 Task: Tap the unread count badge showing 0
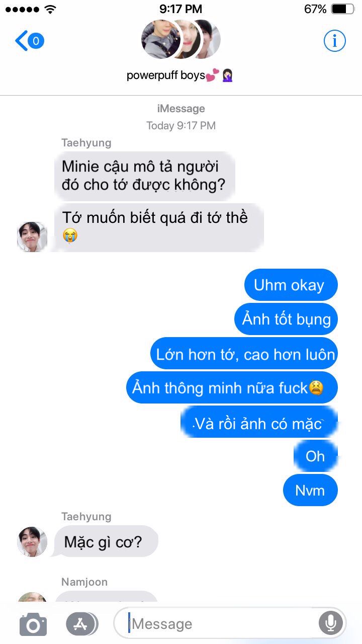(x=36, y=41)
